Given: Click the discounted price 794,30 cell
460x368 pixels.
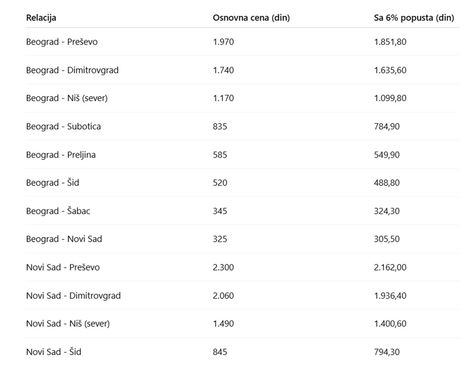Looking at the screenshot, I should pyautogui.click(x=387, y=352).
